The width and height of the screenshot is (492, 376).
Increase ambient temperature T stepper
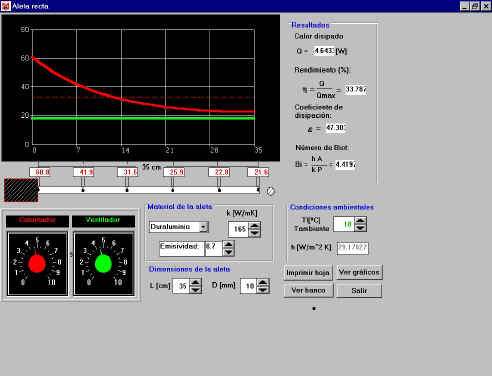(x=360, y=220)
